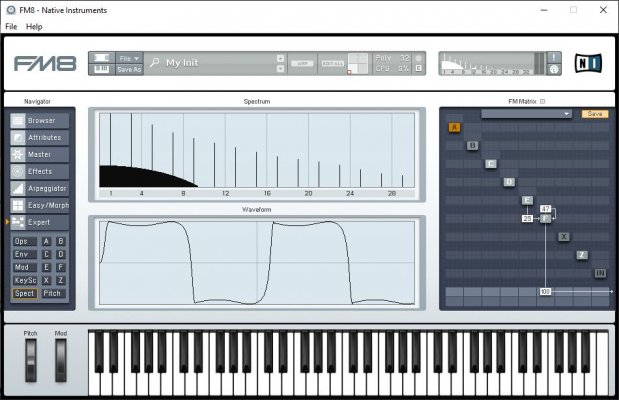619x400 pixels.
Task: Click the FM8 app icon in title bar
Action: click(x=11, y=10)
